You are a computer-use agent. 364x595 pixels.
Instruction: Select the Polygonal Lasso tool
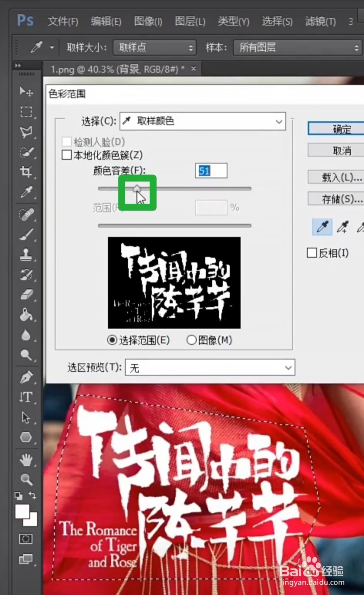26,132
